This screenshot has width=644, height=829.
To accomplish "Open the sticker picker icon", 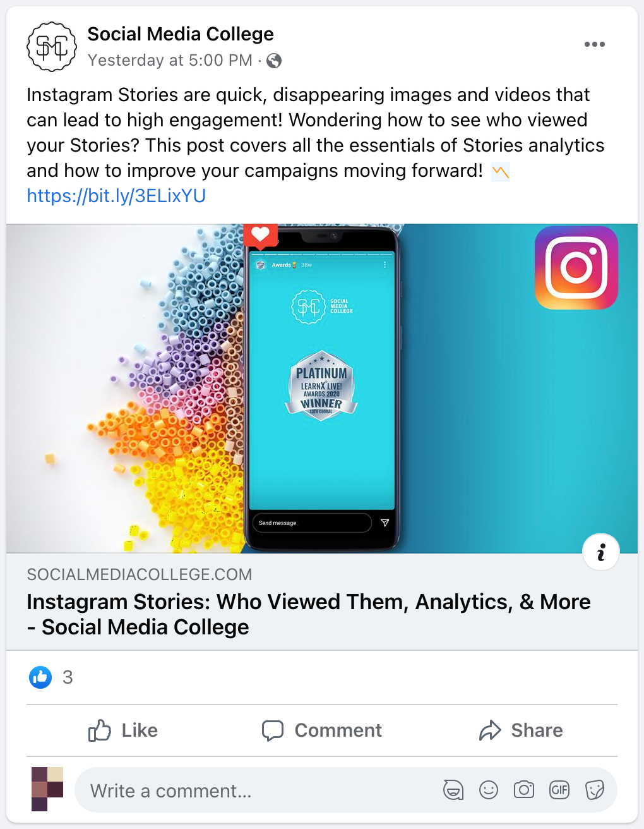I will tap(595, 790).
